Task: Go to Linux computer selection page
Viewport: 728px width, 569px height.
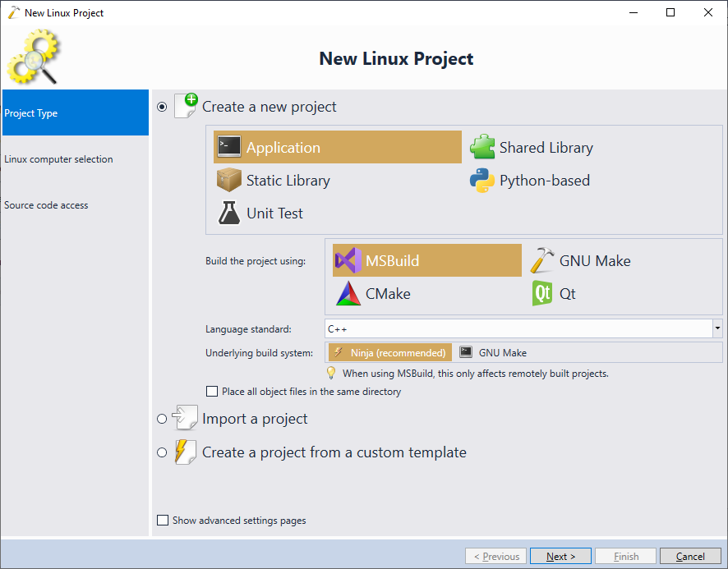Action: [76, 158]
